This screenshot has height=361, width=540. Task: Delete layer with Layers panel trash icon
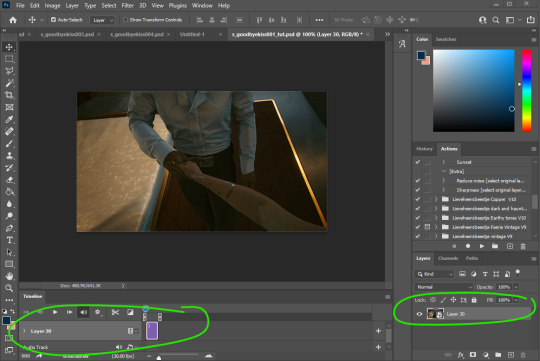pos(523,355)
